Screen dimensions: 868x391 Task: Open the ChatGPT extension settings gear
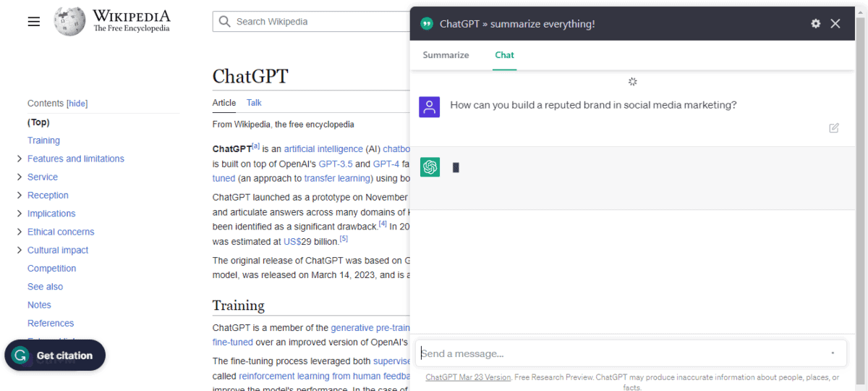(x=816, y=24)
